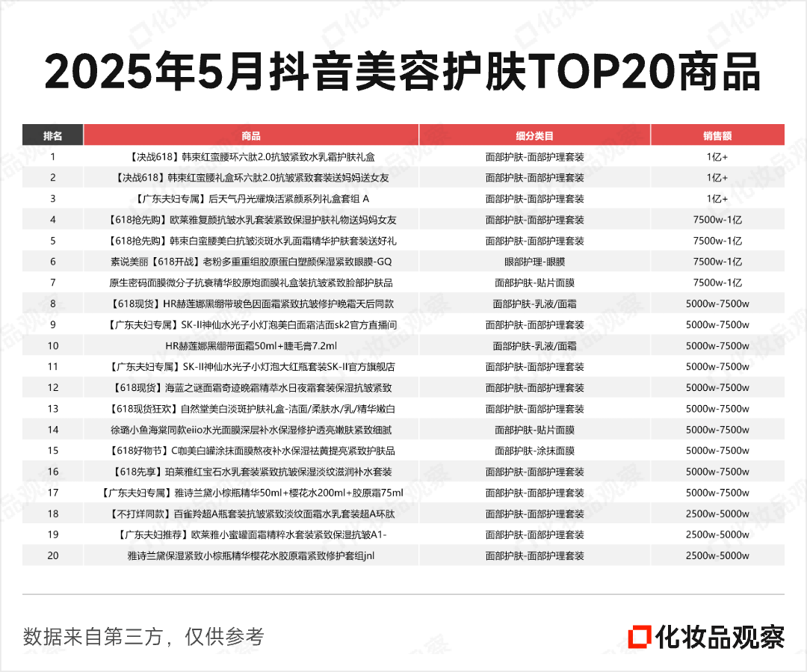Image resolution: width=807 pixels, height=672 pixels.
Task: Select the 欧莱雅复颜抗皱水乳套装 row
Action: click(x=403, y=220)
